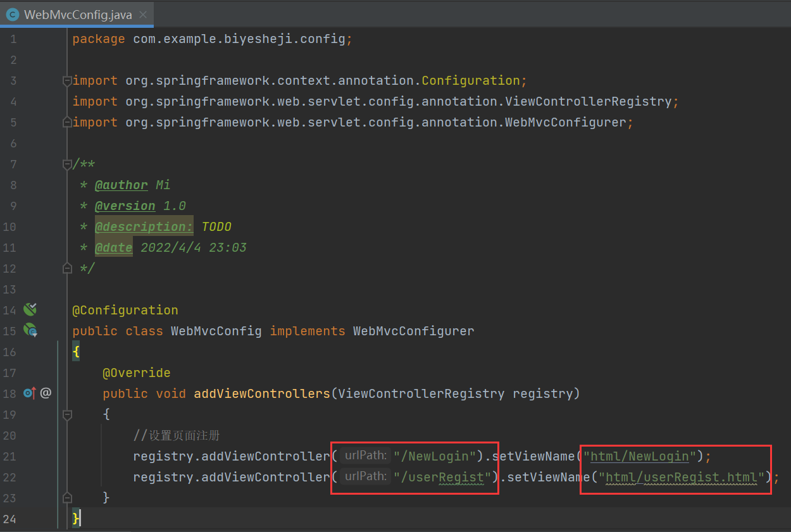Click the @date link in the comment
Image resolution: width=791 pixels, height=532 pixels.
pyautogui.click(x=113, y=247)
